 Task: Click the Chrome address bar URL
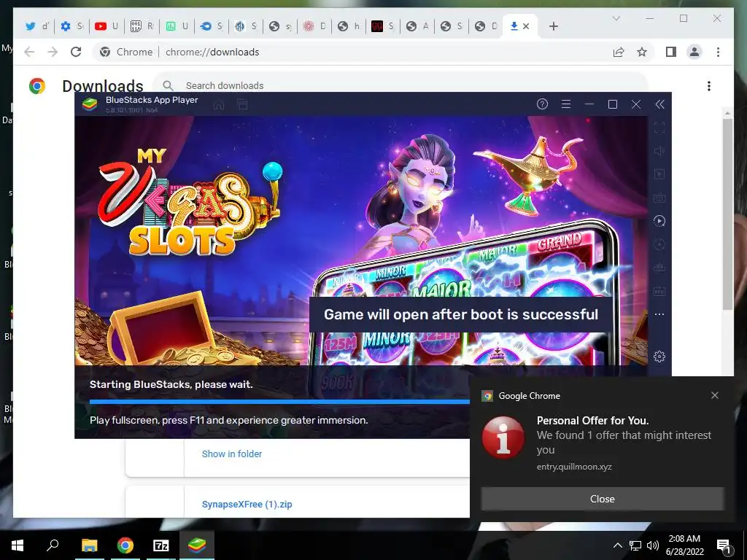(x=212, y=52)
